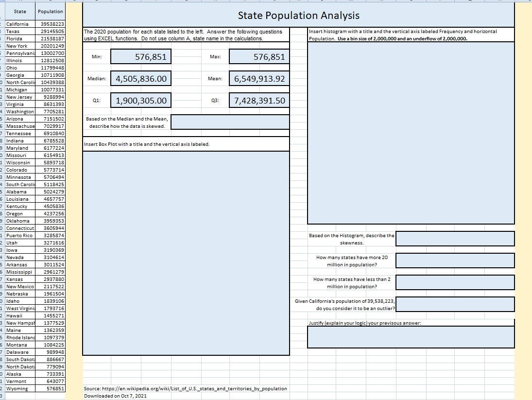Viewport: 532px width, 400px height.
Task: Select population cell 9288994
Action: [x=50, y=97]
